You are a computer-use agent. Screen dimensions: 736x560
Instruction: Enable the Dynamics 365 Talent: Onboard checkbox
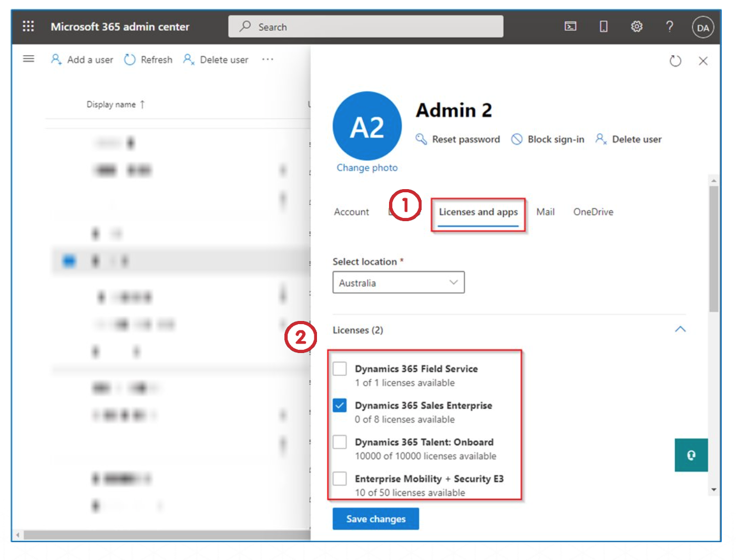click(x=340, y=442)
